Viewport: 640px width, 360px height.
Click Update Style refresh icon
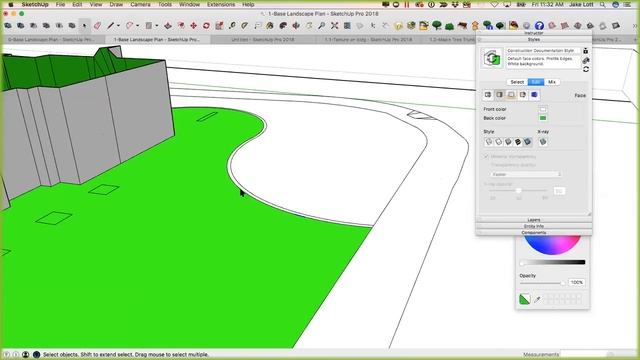click(x=586, y=69)
